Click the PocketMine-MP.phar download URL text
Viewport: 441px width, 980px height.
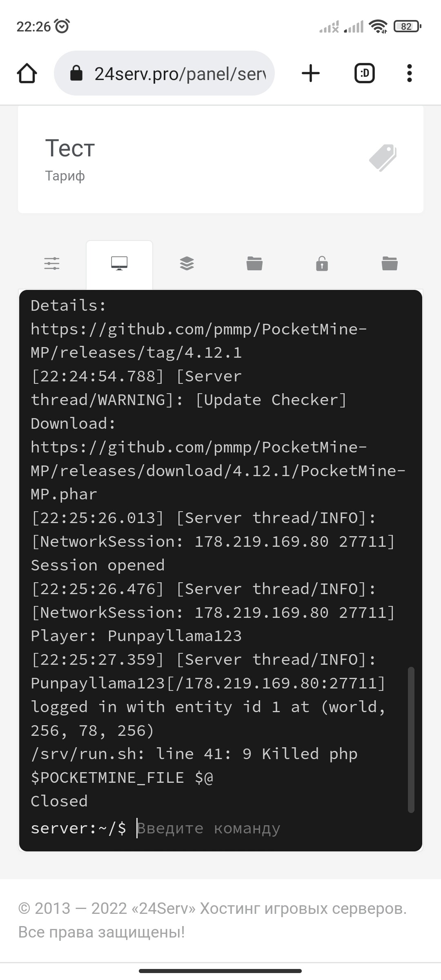pyautogui.click(x=218, y=471)
